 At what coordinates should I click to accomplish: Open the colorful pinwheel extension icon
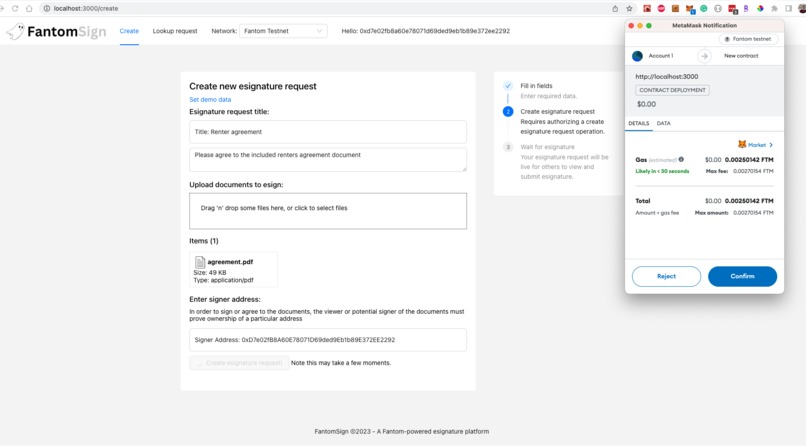pos(760,8)
